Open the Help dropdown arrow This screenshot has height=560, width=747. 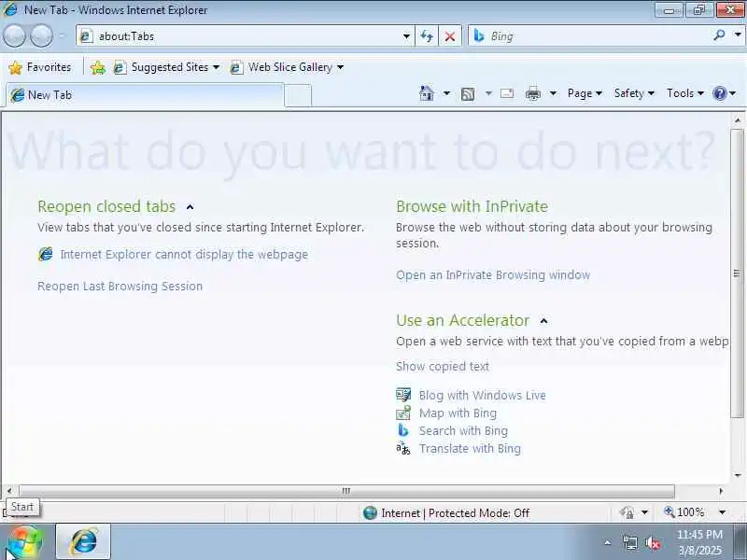click(x=733, y=93)
